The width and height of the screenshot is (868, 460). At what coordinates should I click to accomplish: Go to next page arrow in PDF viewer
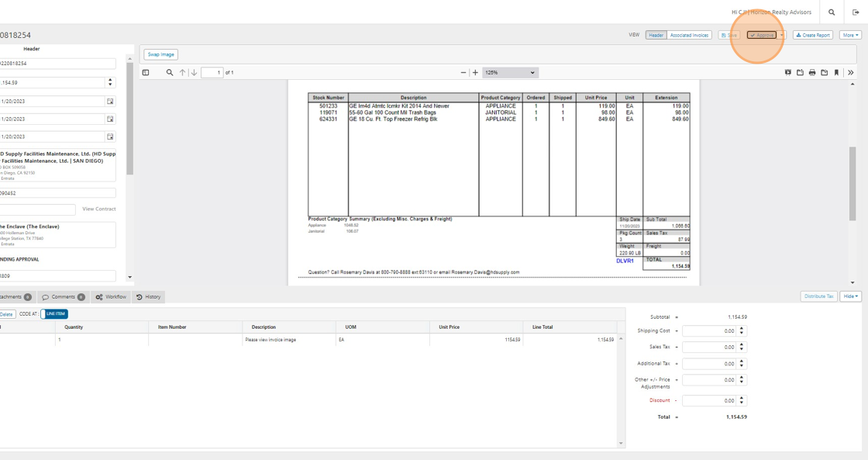click(x=195, y=73)
